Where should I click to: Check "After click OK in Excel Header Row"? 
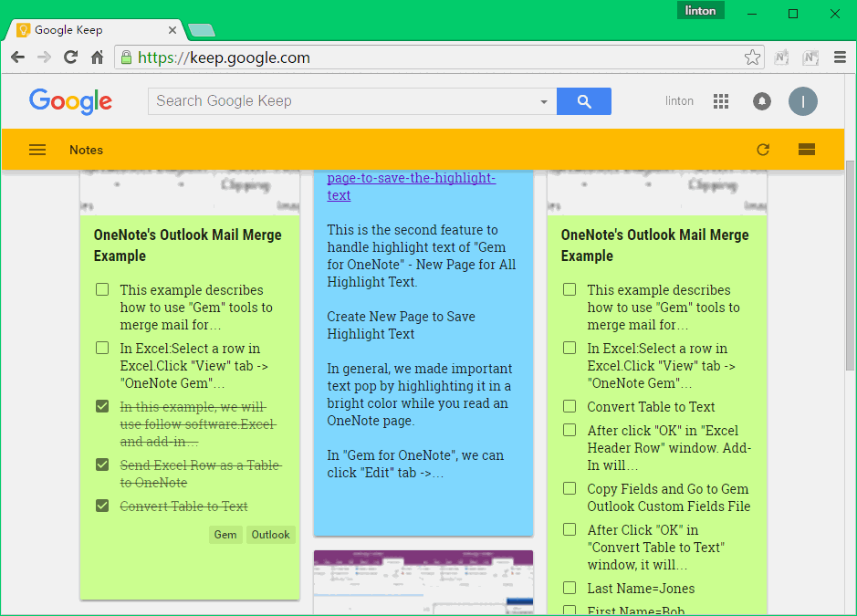(570, 430)
